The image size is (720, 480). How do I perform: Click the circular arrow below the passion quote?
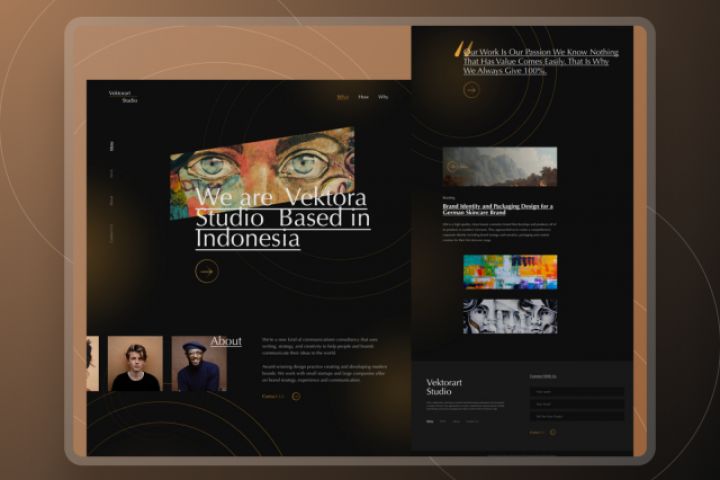(x=471, y=90)
